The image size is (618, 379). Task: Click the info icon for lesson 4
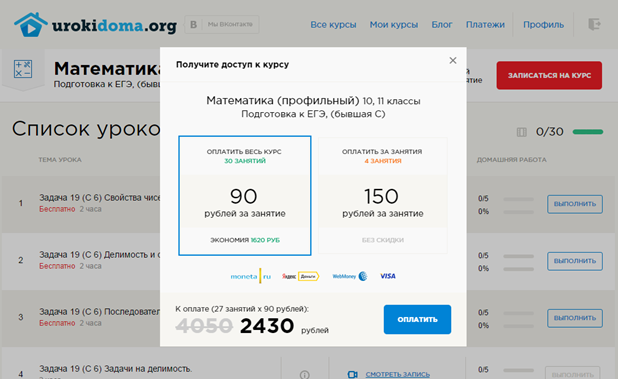(x=304, y=374)
